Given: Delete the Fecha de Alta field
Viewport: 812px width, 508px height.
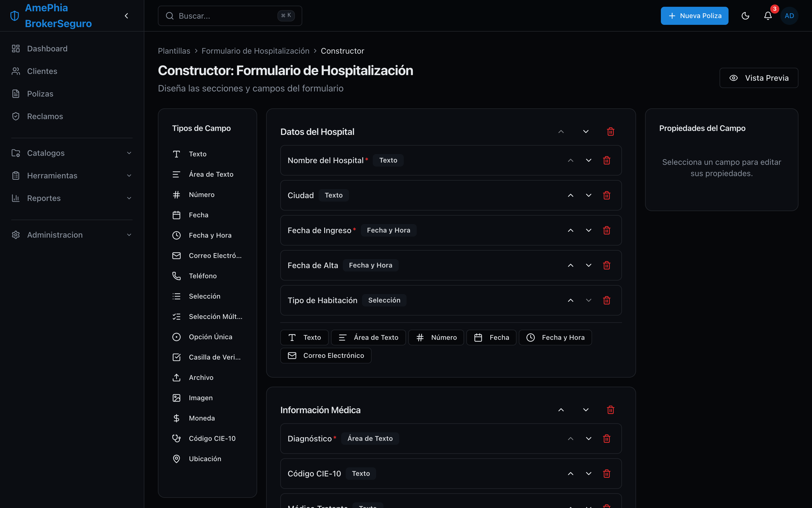Looking at the screenshot, I should coord(606,265).
